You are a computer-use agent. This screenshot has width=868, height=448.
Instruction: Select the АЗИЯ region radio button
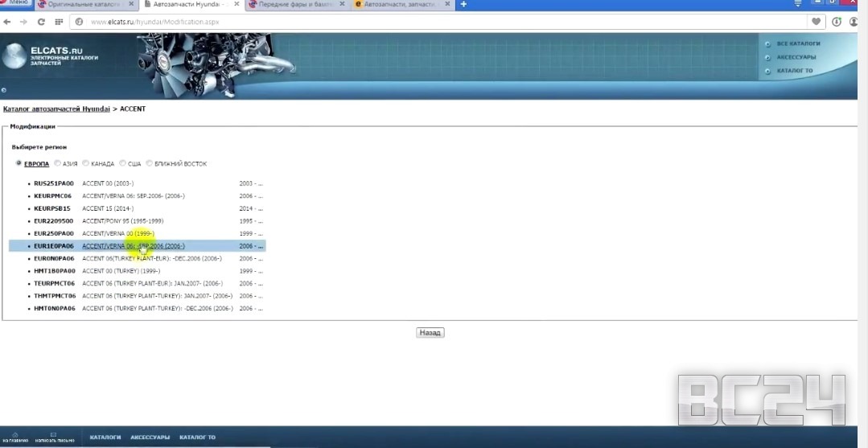coord(58,163)
